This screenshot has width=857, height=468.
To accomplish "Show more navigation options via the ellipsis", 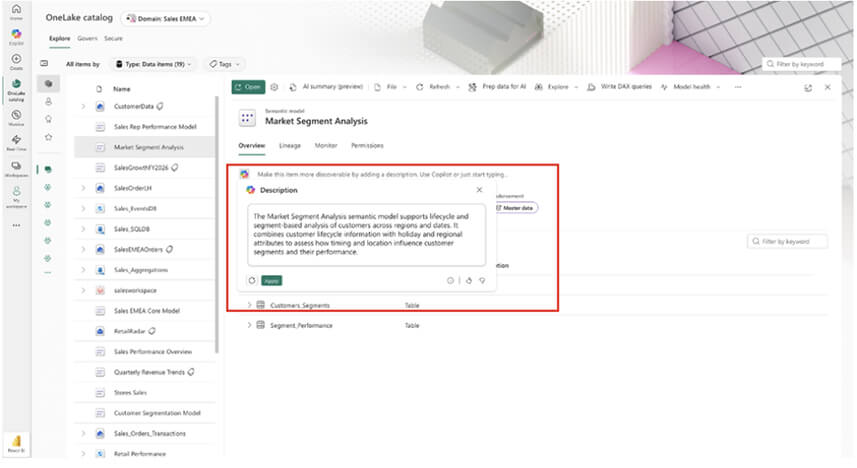I will click(16, 225).
